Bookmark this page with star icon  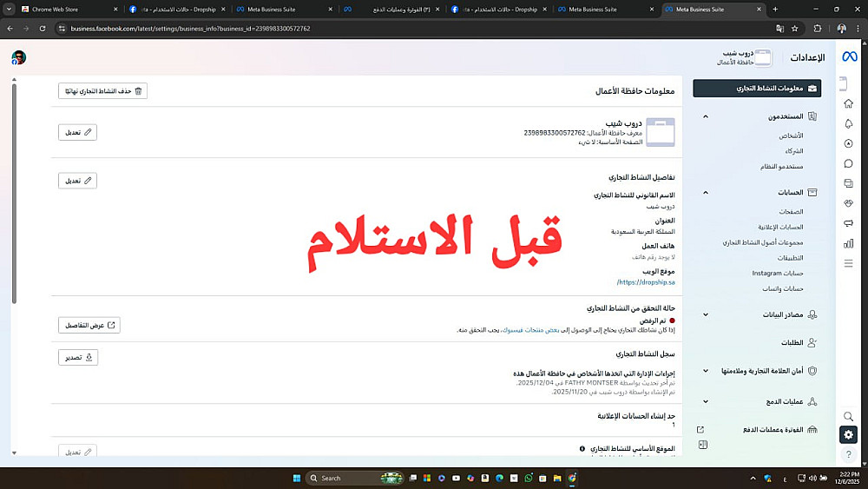(795, 29)
